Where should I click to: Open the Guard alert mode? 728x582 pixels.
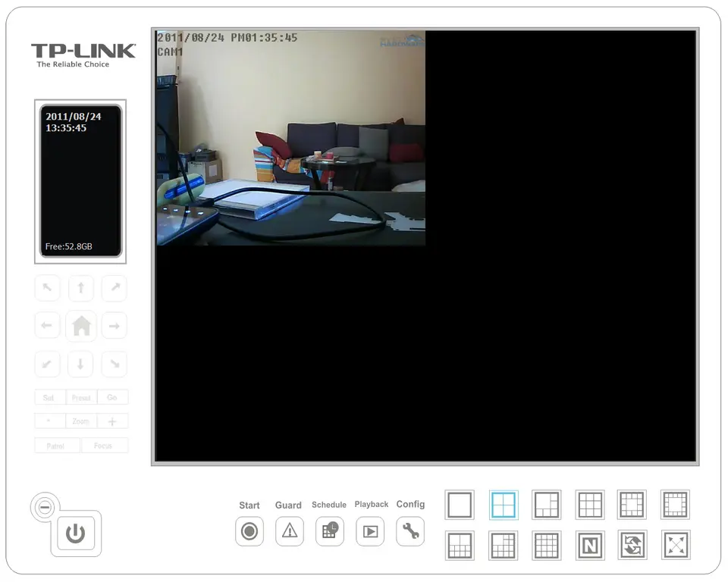pos(289,531)
